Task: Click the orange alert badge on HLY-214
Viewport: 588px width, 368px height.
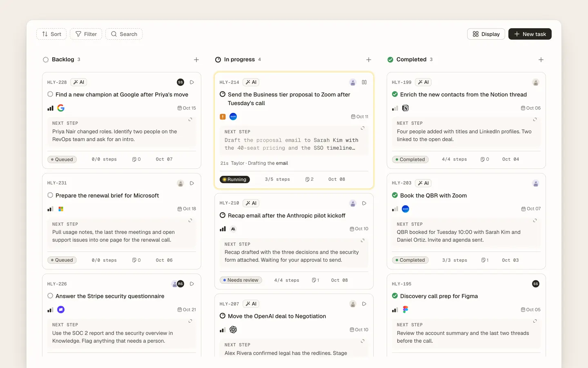Action: (x=223, y=117)
